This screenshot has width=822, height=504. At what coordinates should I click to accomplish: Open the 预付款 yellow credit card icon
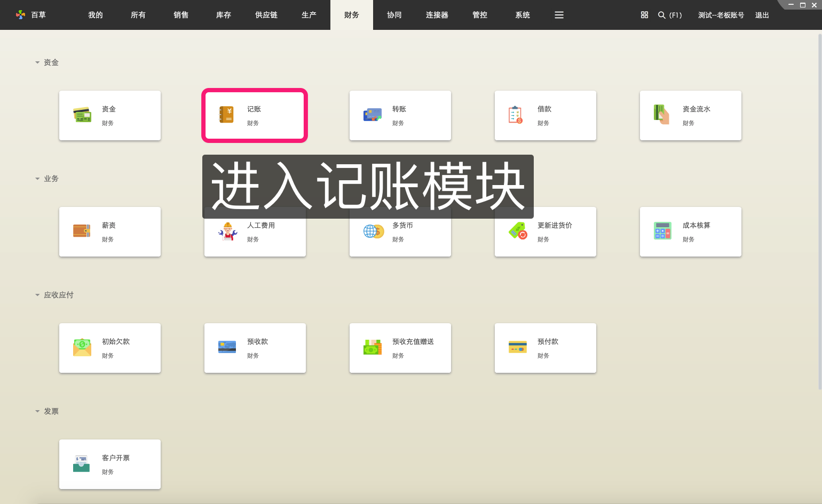(518, 347)
